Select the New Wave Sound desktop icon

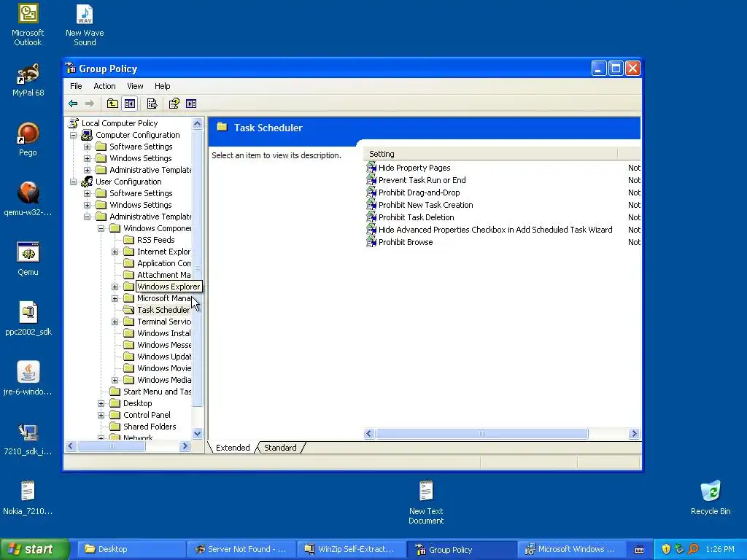pyautogui.click(x=85, y=25)
